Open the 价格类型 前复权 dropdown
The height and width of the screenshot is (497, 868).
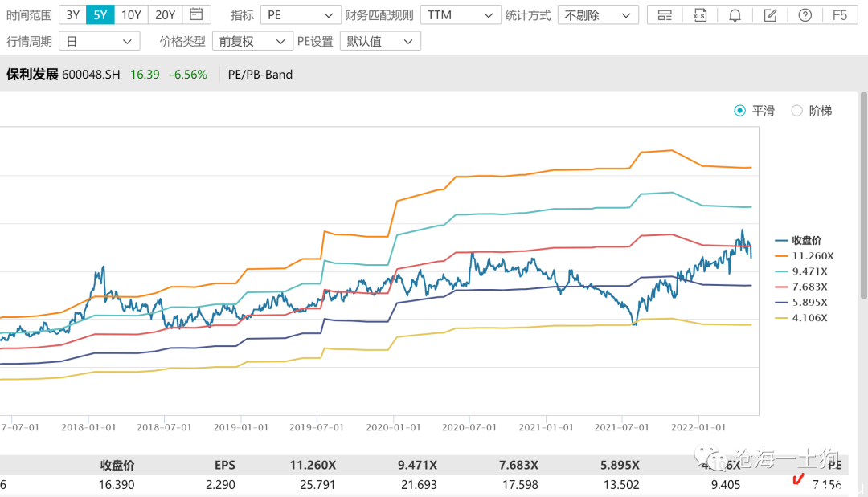tap(252, 41)
